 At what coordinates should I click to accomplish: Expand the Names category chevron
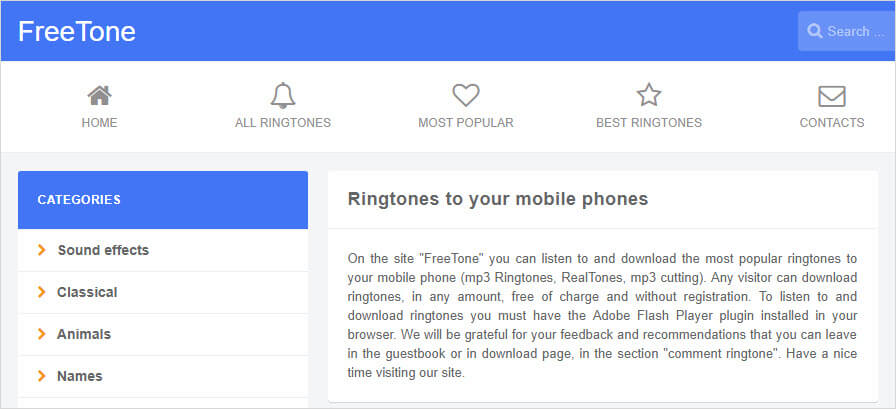42,376
